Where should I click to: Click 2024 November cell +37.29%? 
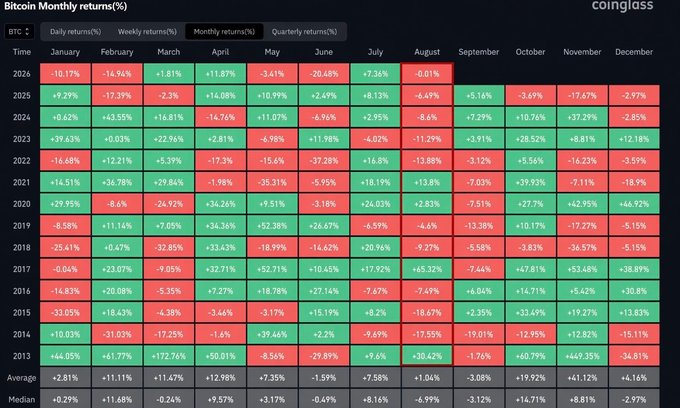(582, 117)
